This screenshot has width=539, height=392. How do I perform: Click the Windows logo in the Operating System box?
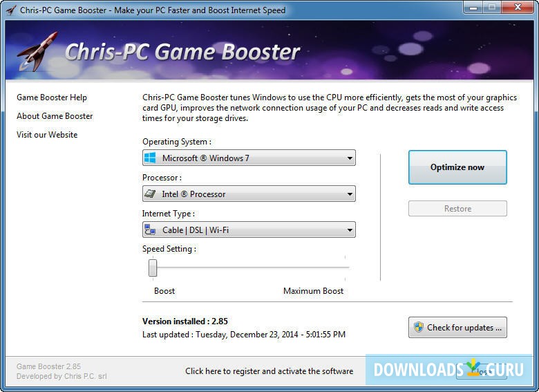coord(150,158)
